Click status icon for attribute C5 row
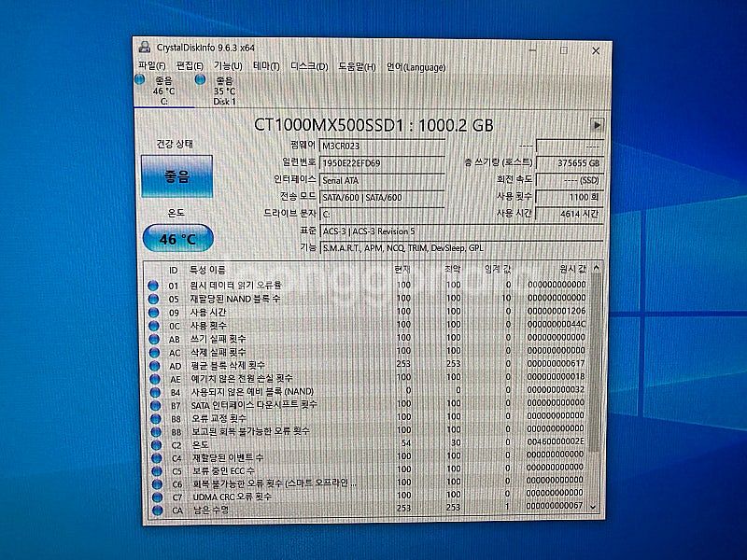747x560 pixels. tap(157, 471)
